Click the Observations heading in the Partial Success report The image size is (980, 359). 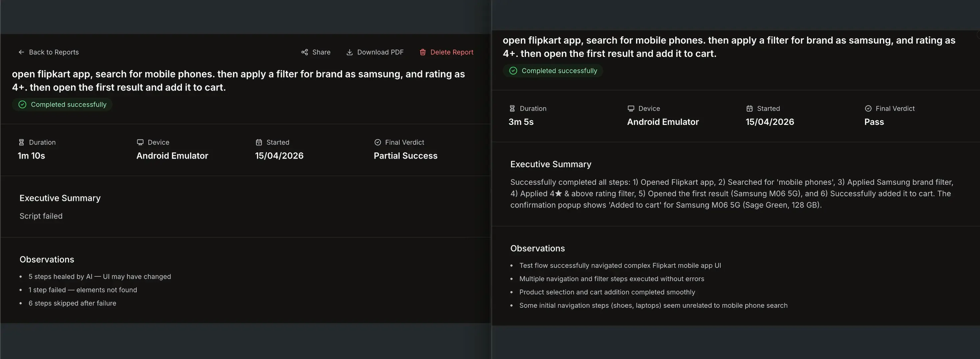click(47, 259)
